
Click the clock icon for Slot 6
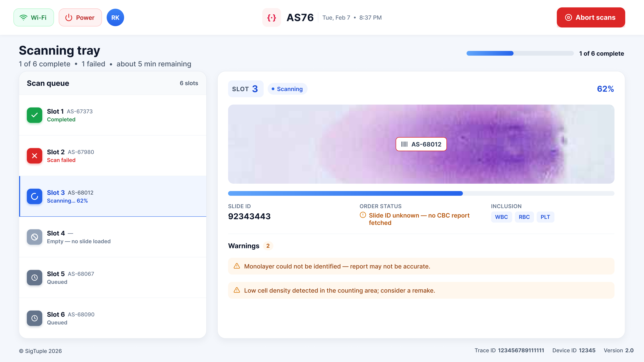(35, 318)
